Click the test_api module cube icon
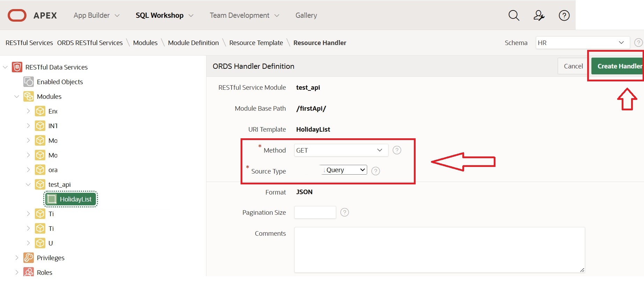 coord(40,184)
